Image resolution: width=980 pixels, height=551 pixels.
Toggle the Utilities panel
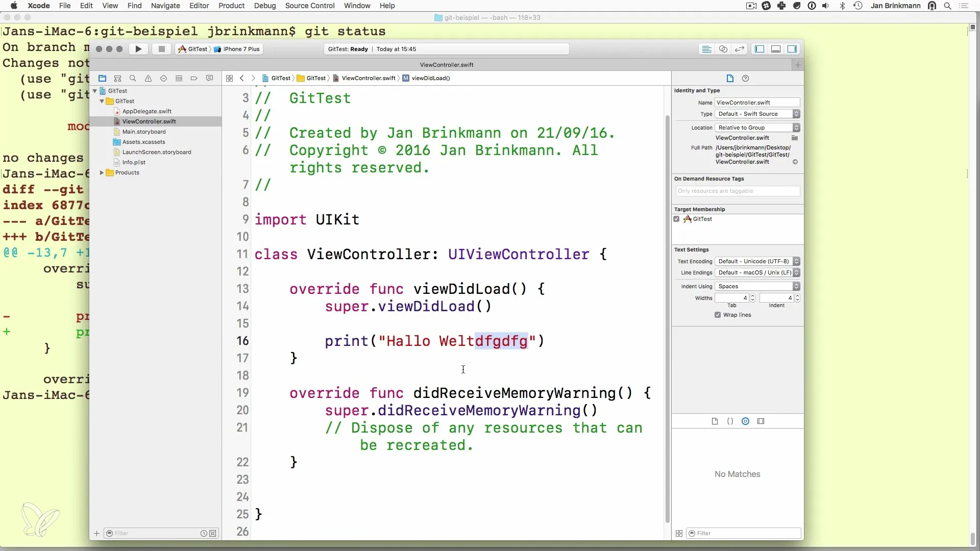[792, 49]
